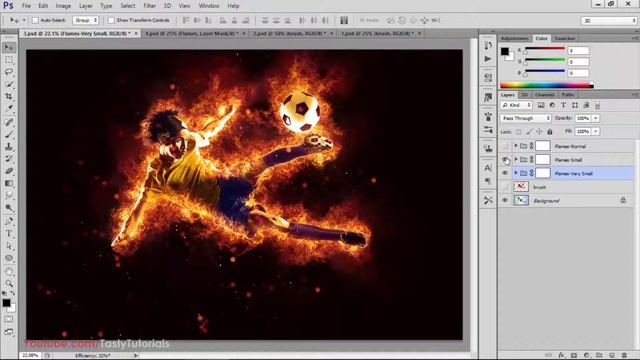Image resolution: width=640 pixels, height=360 pixels.
Task: Switch to the Channels tab
Action: point(544,95)
